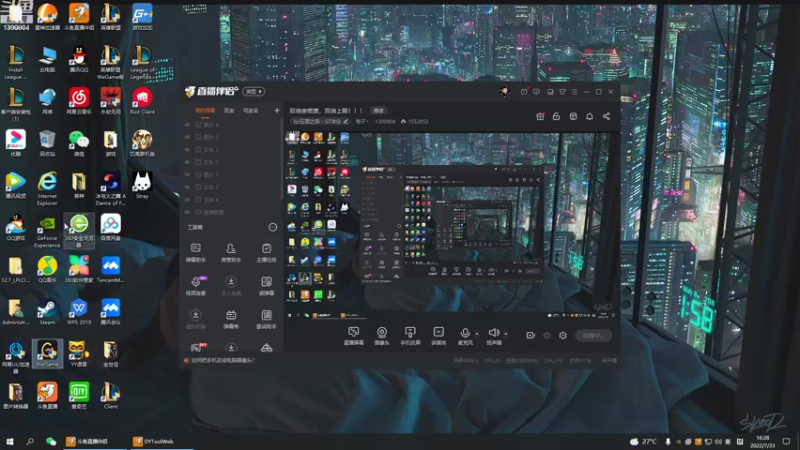
Task: Click the notification bell icon
Action: click(589, 116)
